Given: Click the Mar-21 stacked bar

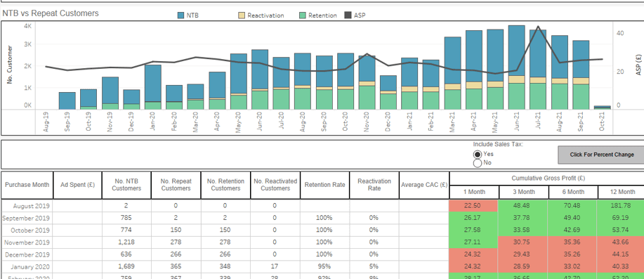Looking at the screenshot, I should [452, 73].
